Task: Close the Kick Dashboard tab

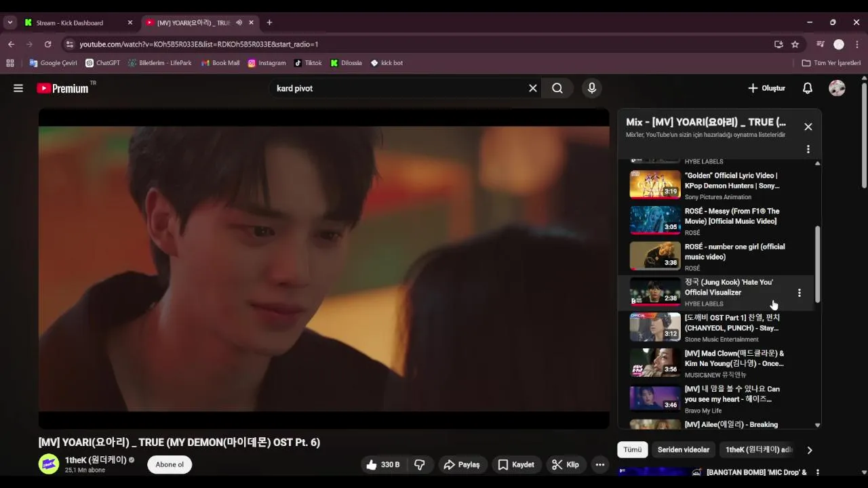Action: click(x=130, y=22)
